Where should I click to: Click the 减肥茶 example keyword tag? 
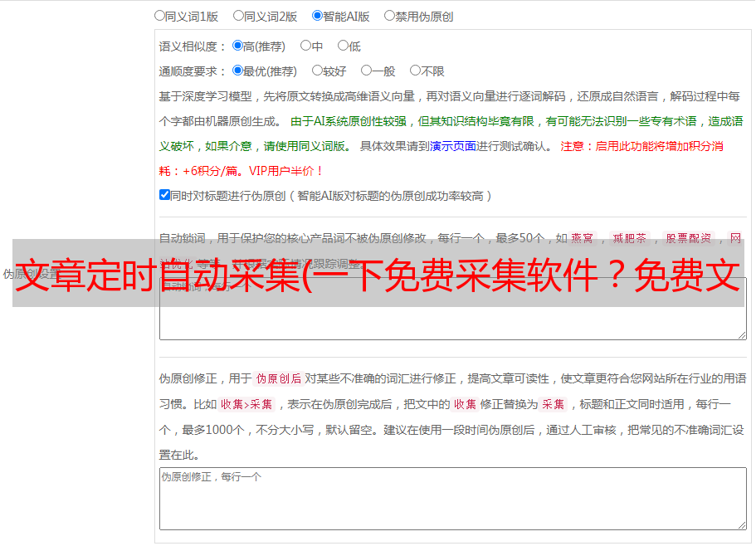629,238
